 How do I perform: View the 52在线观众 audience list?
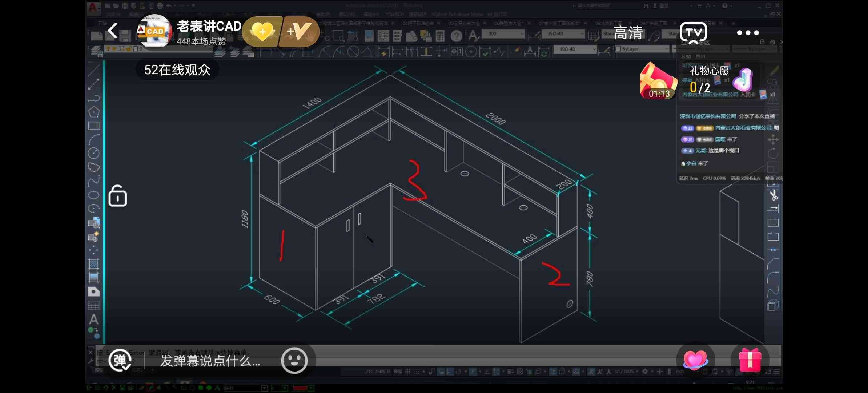(177, 69)
